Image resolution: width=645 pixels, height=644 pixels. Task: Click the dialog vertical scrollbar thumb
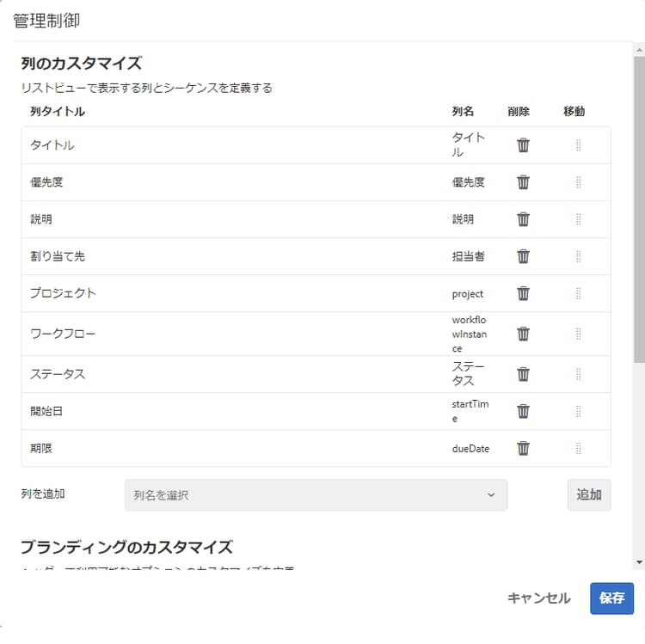click(639, 210)
